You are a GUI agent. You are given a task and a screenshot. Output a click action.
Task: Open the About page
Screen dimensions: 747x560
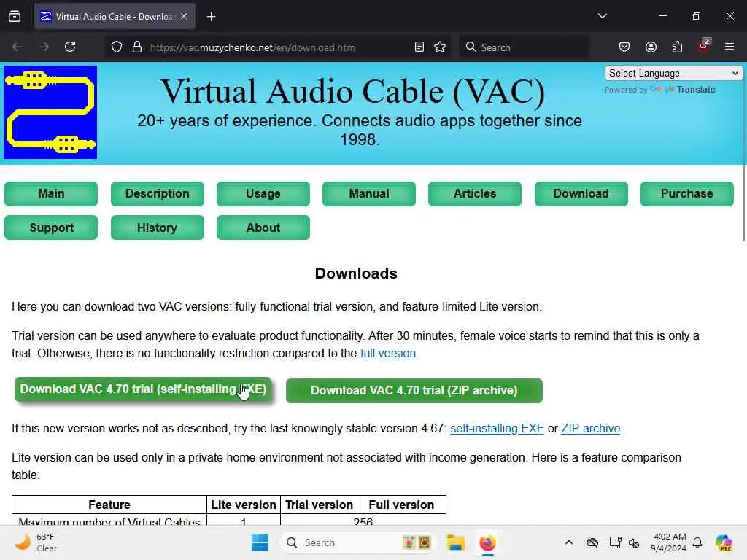pos(263,227)
